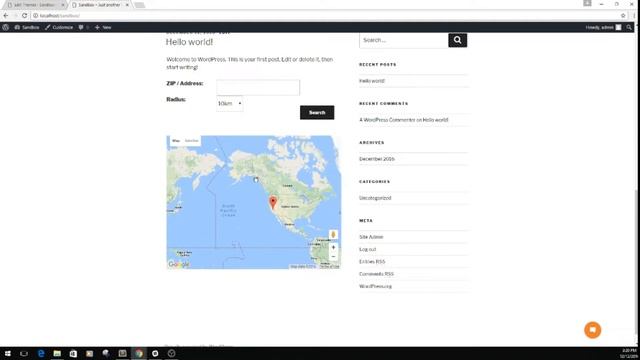Focus the localhost/sandbox address bar
Image resolution: width=640 pixels, height=360 pixels.
pyautogui.click(x=327, y=16)
